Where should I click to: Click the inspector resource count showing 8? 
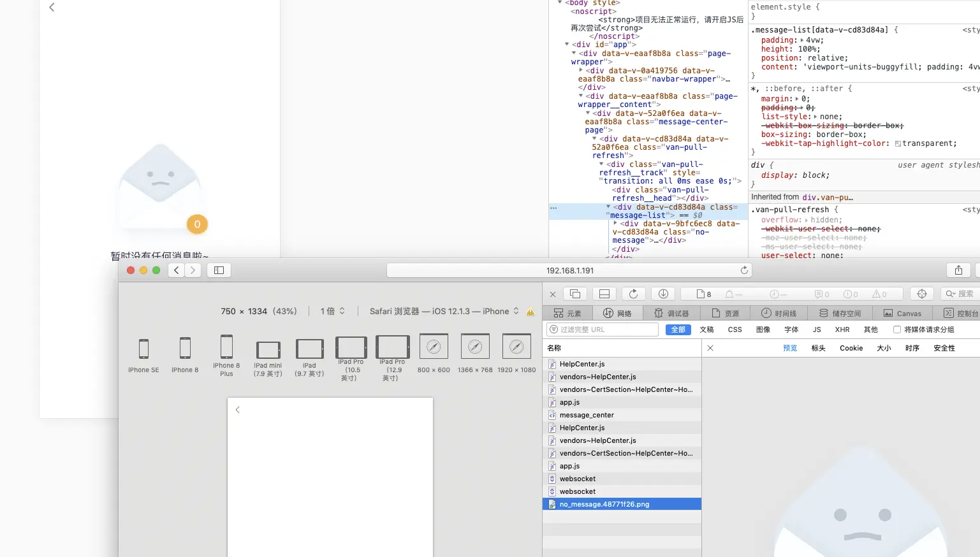[x=704, y=294]
